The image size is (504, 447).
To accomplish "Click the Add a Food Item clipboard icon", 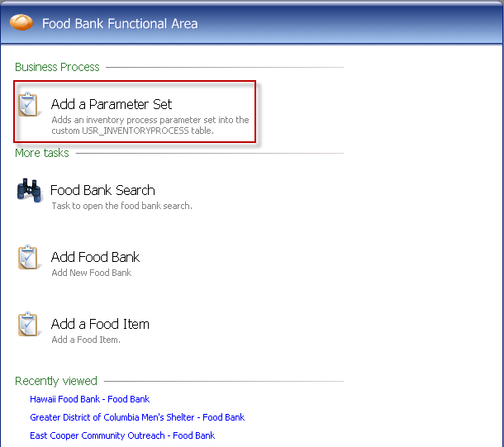I will [x=29, y=325].
